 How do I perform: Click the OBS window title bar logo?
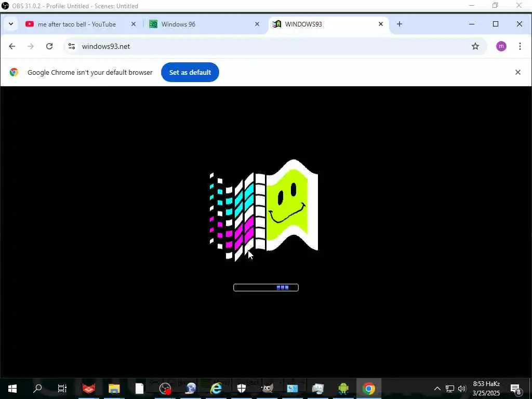[5, 6]
